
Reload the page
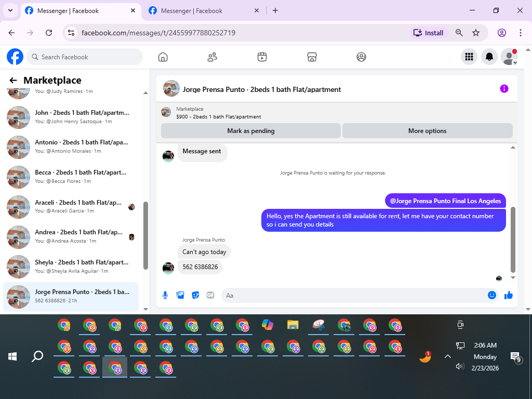coord(49,33)
